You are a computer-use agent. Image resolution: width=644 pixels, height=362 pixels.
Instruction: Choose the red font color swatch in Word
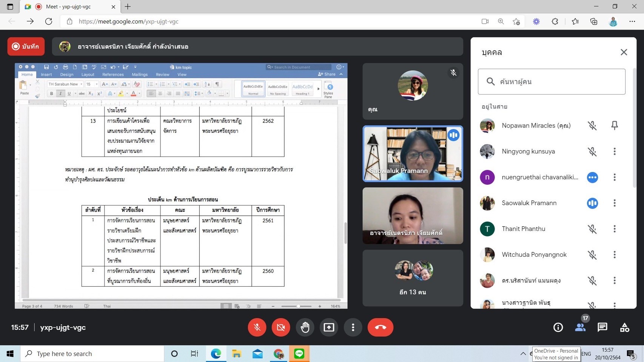click(133, 94)
